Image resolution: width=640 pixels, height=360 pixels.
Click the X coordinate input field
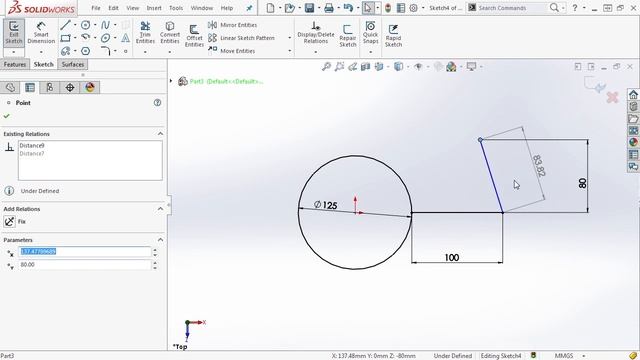[x=85, y=251]
